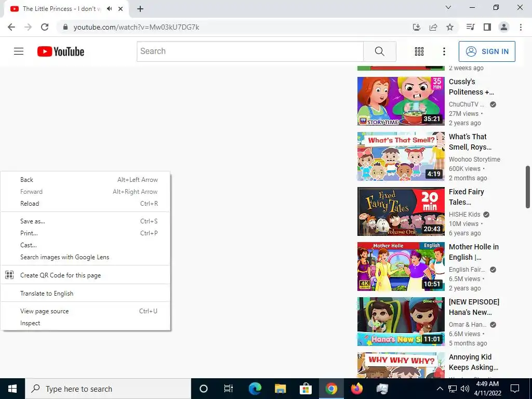Click the Mother Holle in English title
This screenshot has width=532, height=399.
point(474,252)
